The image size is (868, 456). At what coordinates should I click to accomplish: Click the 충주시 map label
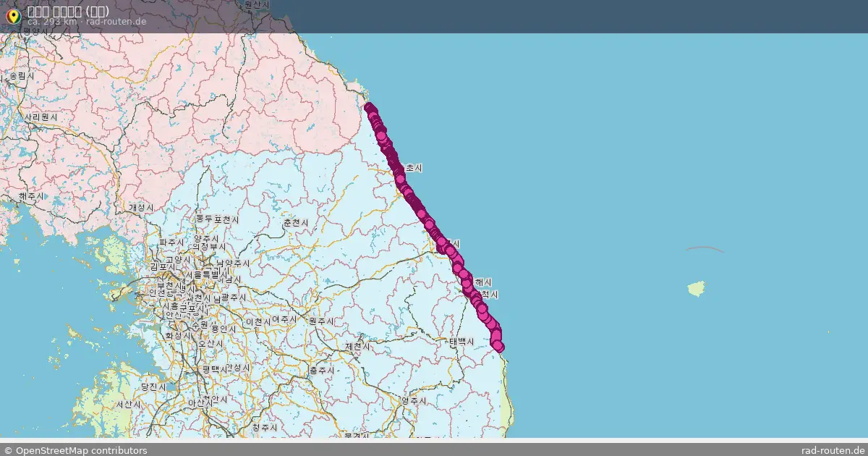coord(322,371)
